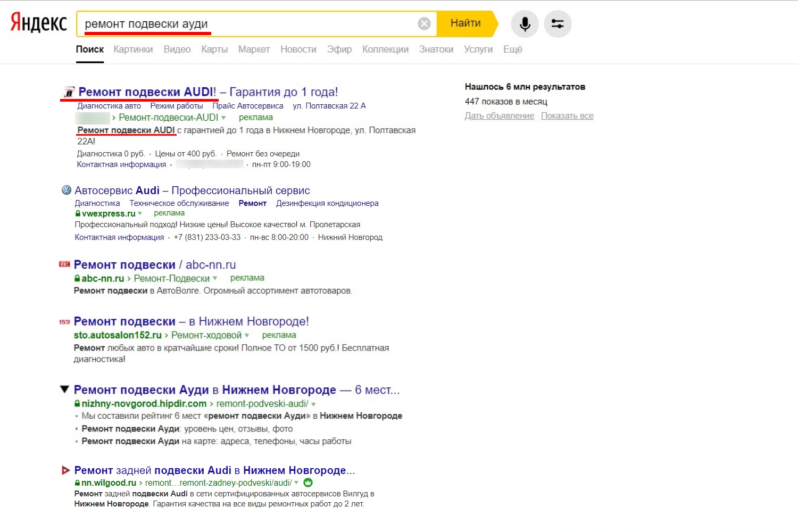Open the dropdown arrow after Ремонт-Подвески

(x=215, y=278)
